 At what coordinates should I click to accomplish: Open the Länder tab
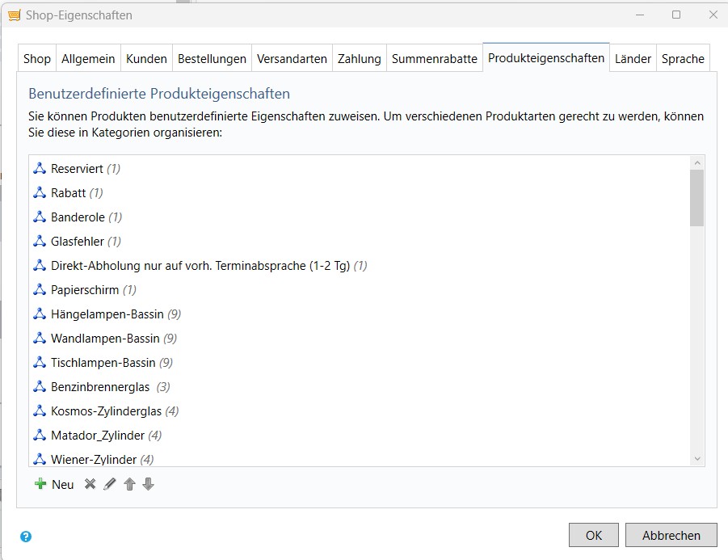click(x=633, y=58)
